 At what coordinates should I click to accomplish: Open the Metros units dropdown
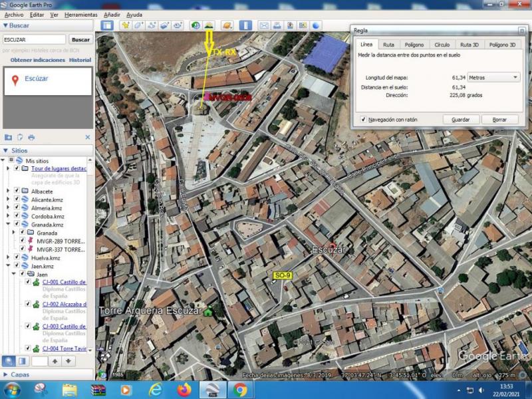point(494,77)
